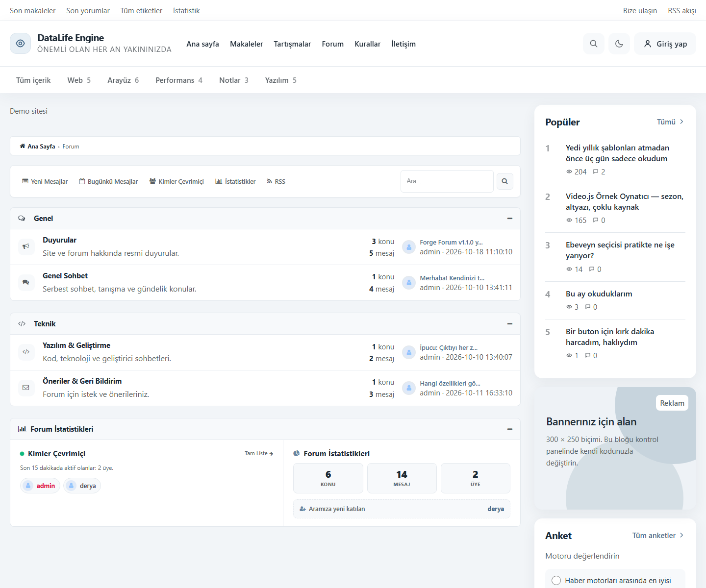Image resolution: width=706 pixels, height=588 pixels.
Task: Toggle dark mode with the moon icon
Action: coord(619,44)
